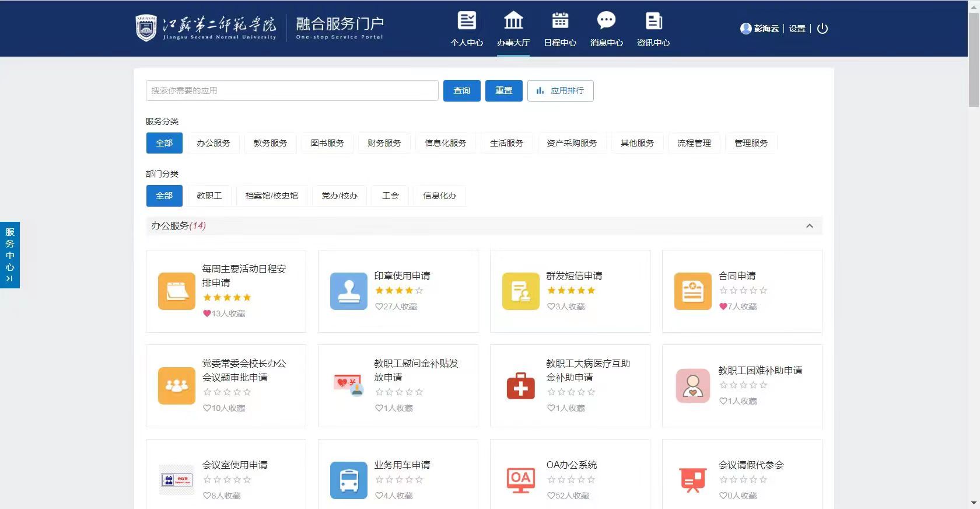Open the 应用排行 ranking list
The image size is (980, 509).
[560, 91]
